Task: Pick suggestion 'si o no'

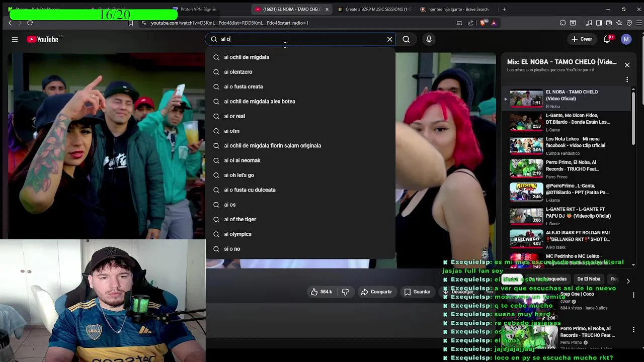Action: click(x=300, y=249)
